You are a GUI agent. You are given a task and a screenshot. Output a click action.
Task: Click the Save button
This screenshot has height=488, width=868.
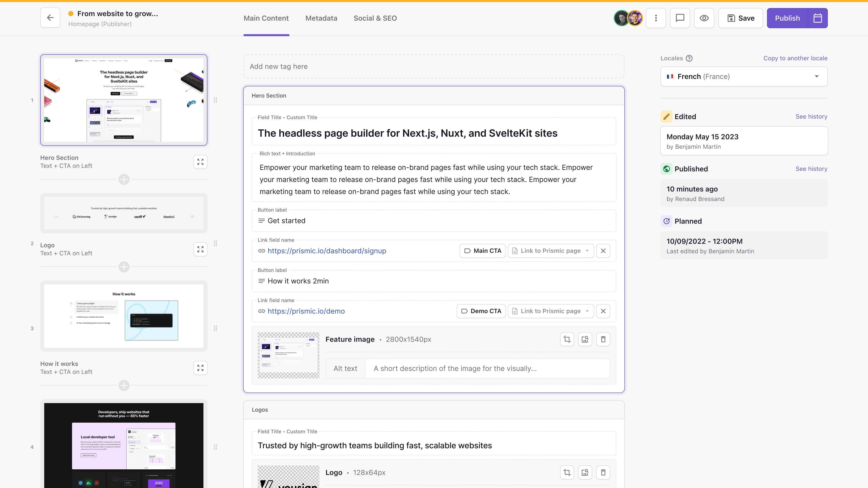pos(740,18)
